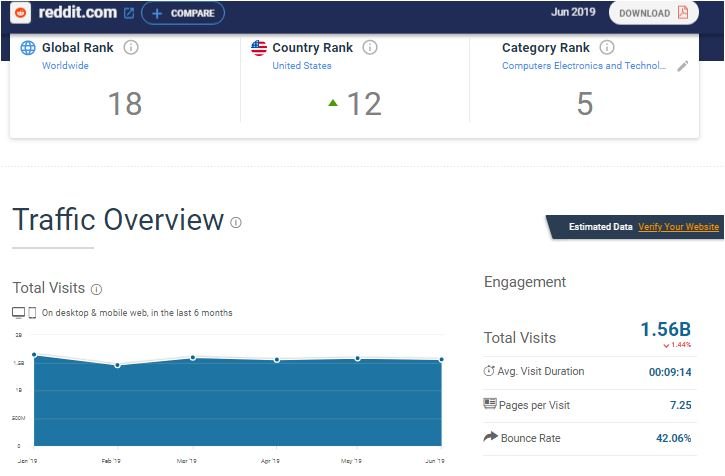Click the red 1.44% decrease indicator
The width and height of the screenshot is (725, 476).
pyautogui.click(x=677, y=345)
